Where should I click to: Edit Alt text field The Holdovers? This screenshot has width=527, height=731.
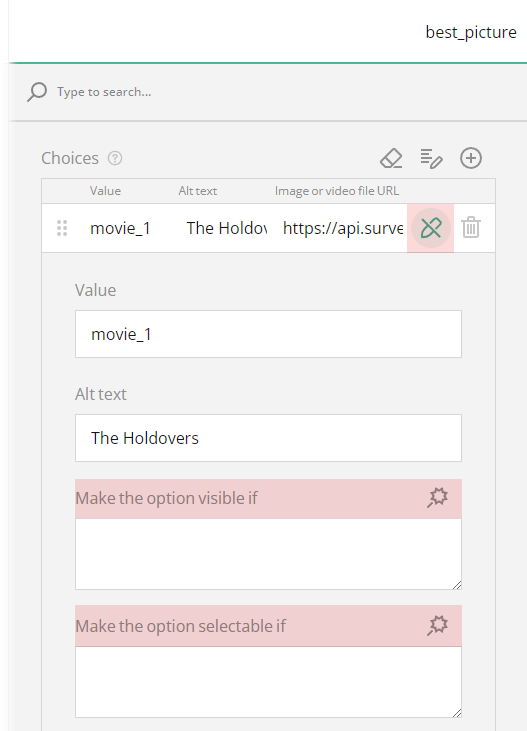coord(268,438)
